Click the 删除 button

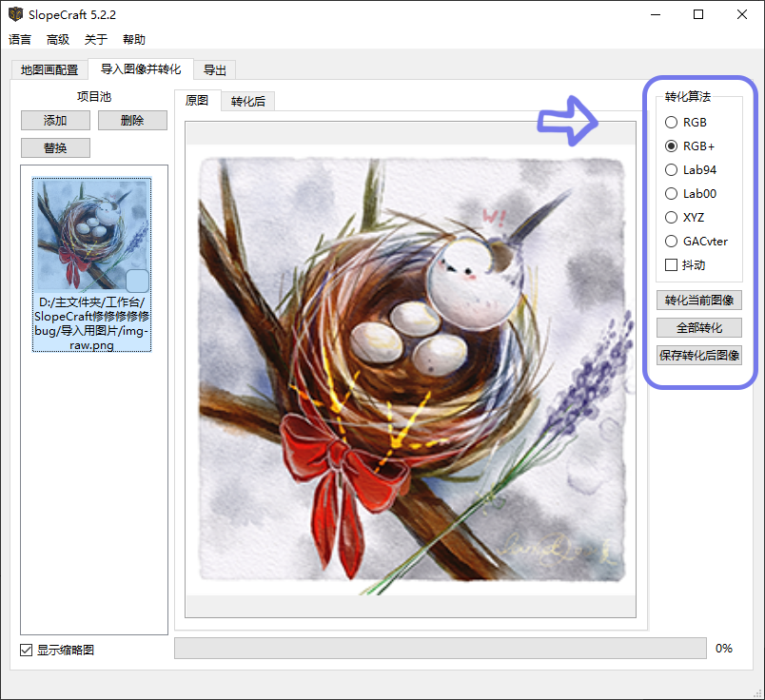132,121
